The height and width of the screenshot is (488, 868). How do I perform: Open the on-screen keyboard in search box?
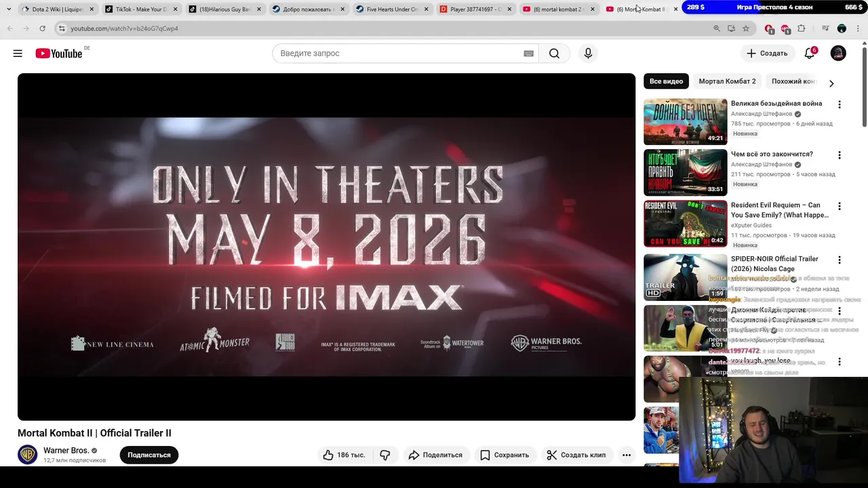[528, 54]
